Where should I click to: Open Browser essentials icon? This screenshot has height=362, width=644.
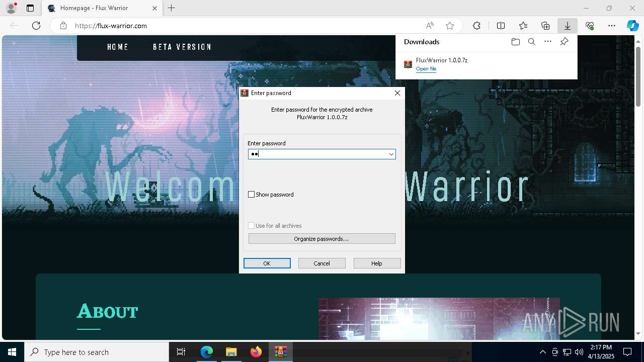590,26
